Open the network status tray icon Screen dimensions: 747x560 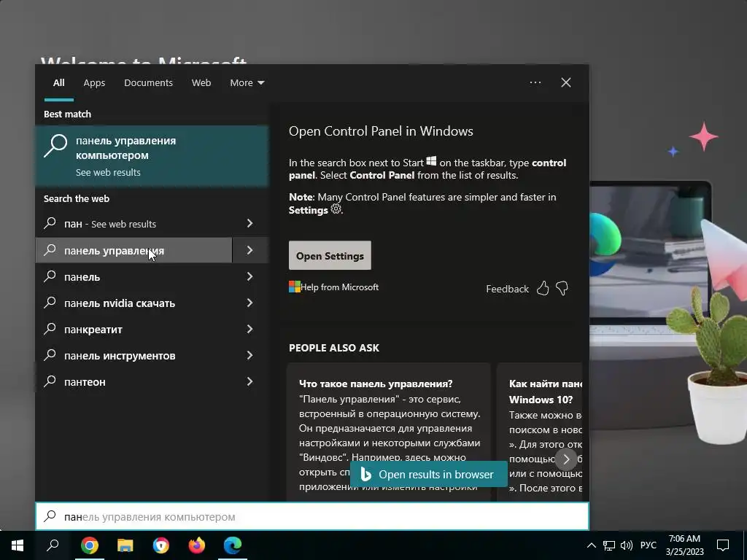608,545
